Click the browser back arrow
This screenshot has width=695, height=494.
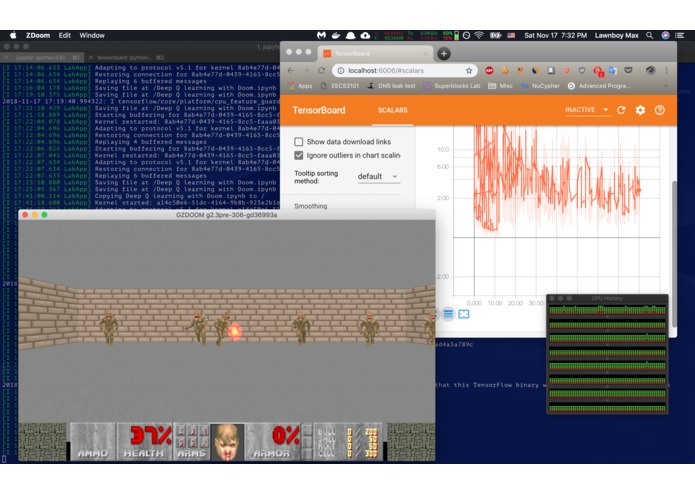pyautogui.click(x=291, y=70)
